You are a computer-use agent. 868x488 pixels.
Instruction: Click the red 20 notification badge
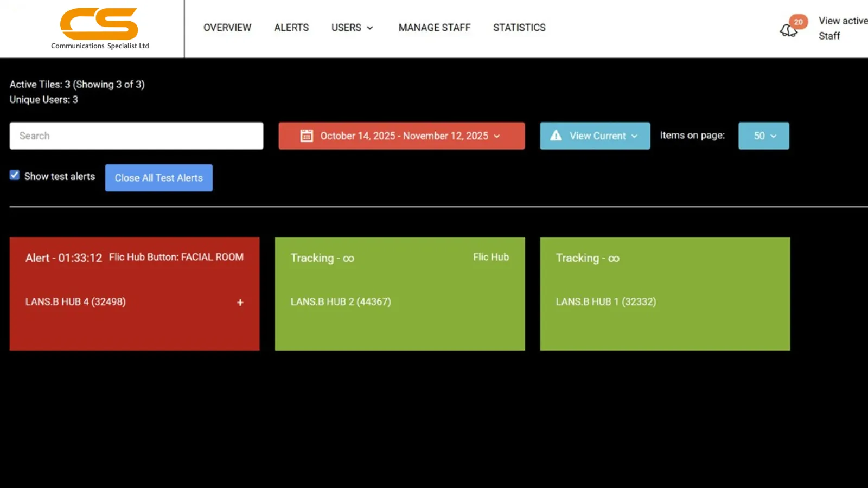click(798, 22)
